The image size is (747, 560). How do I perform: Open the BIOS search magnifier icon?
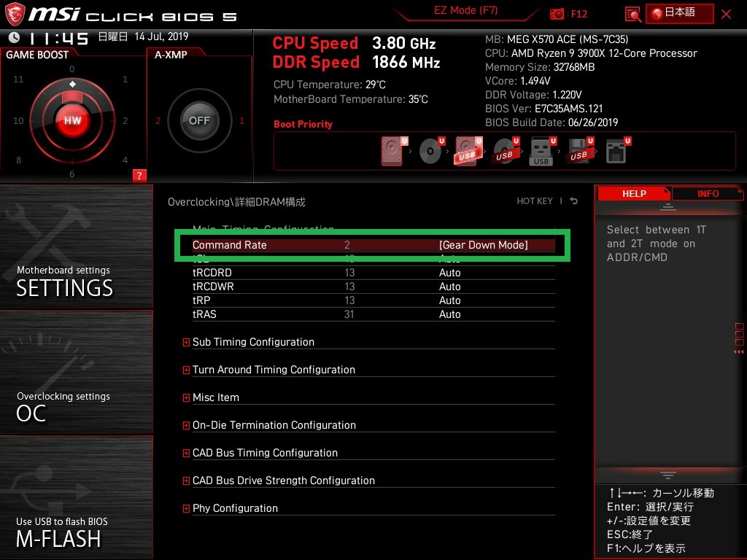tap(632, 15)
